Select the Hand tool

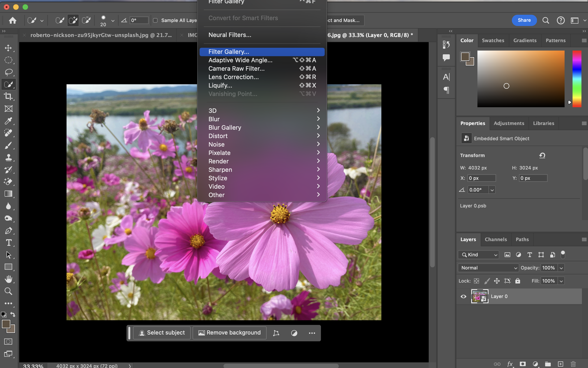[8, 279]
